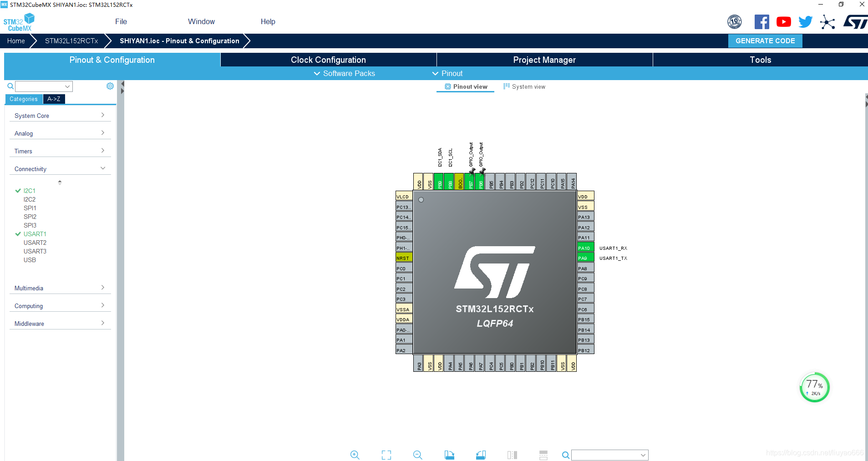Select the VLCD pin on the chip
The height and width of the screenshot is (461, 868).
[404, 197]
